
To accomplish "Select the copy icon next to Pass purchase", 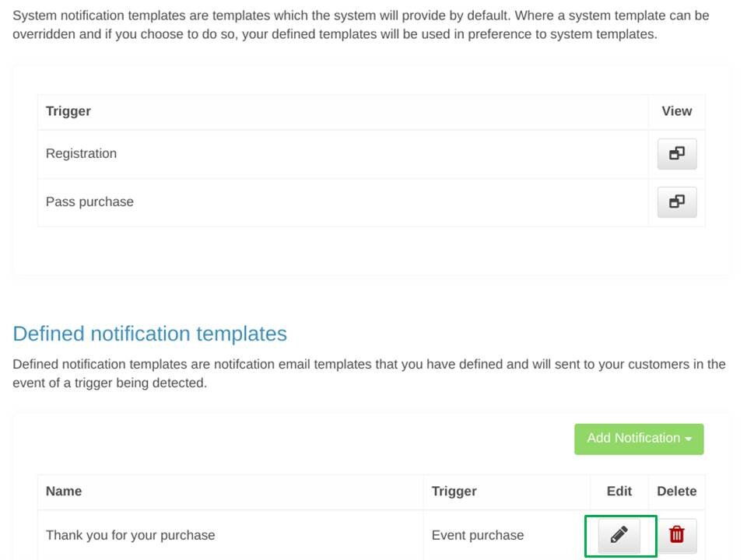I will point(676,201).
